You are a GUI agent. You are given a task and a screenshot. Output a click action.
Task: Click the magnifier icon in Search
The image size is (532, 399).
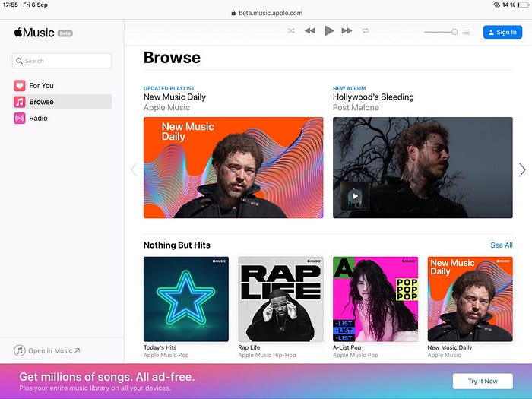click(19, 61)
